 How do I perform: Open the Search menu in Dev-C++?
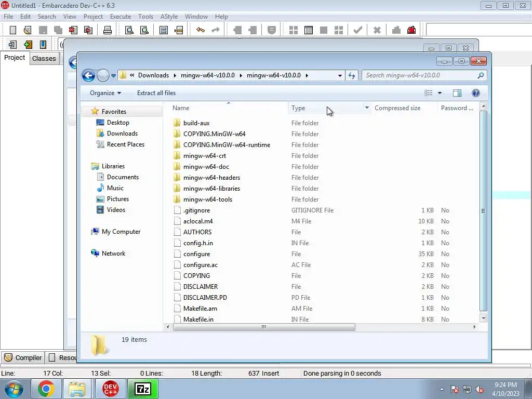coord(47,16)
